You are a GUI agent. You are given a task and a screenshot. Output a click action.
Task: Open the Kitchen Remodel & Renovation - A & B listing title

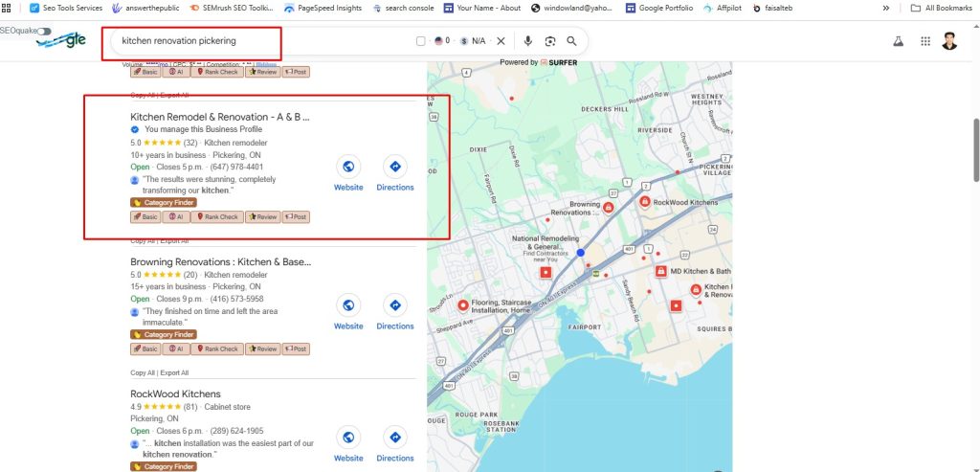(x=220, y=116)
